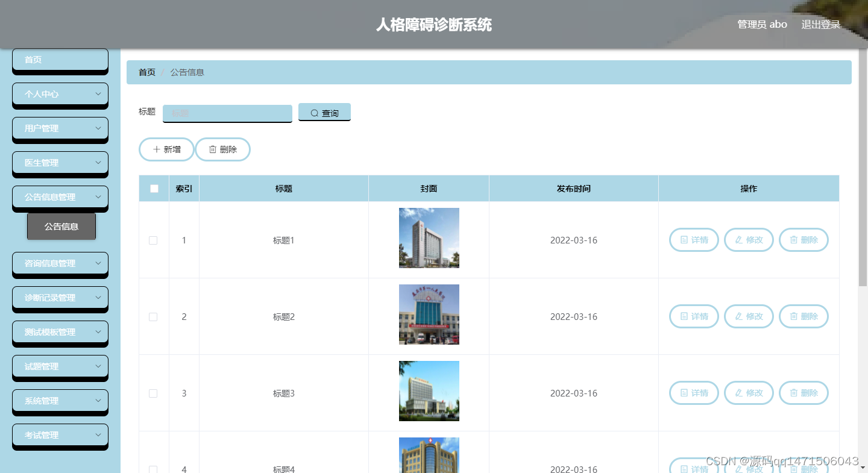Open the 用户管理 menu label
868x473 pixels.
click(x=42, y=128)
